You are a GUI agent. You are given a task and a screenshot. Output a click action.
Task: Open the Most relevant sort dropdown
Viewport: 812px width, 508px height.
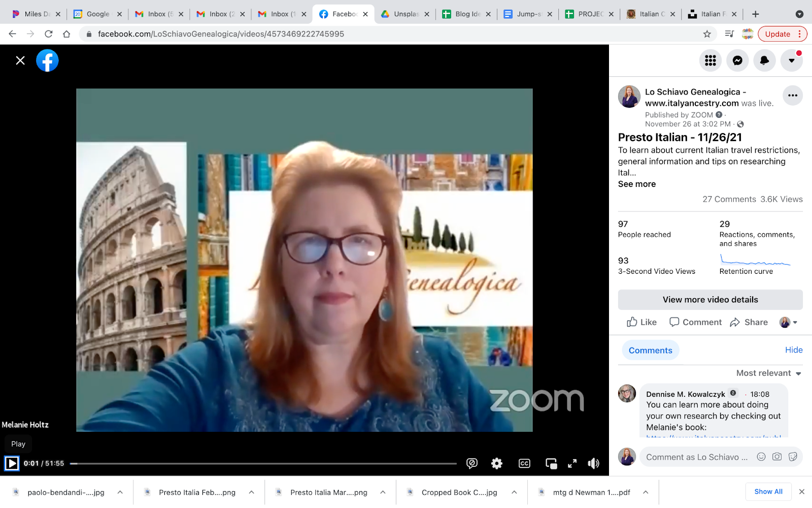click(768, 373)
